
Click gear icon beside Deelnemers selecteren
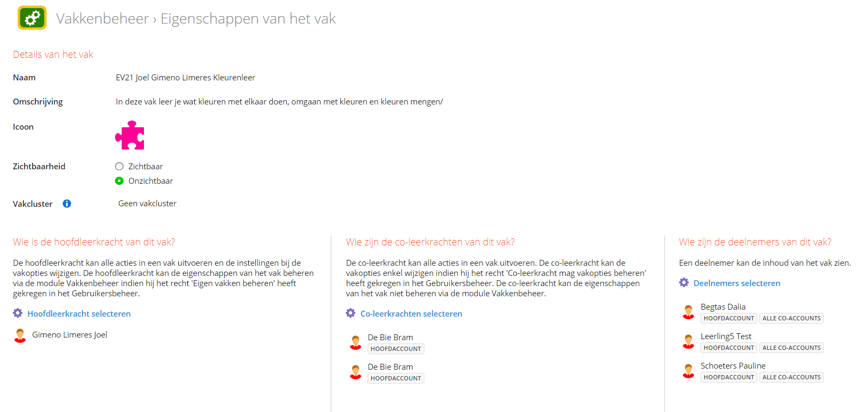(684, 282)
